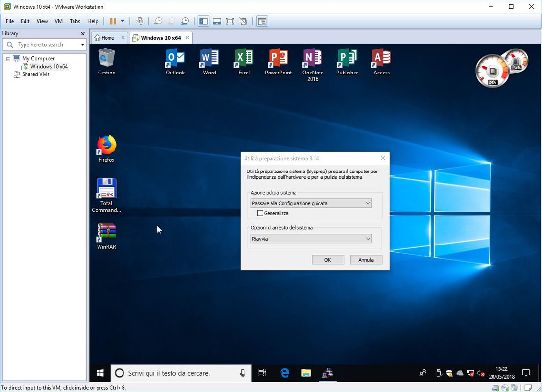Screen dimensions: 542x392
Task: Open Task View from the taskbar
Action: [x=262, y=373]
